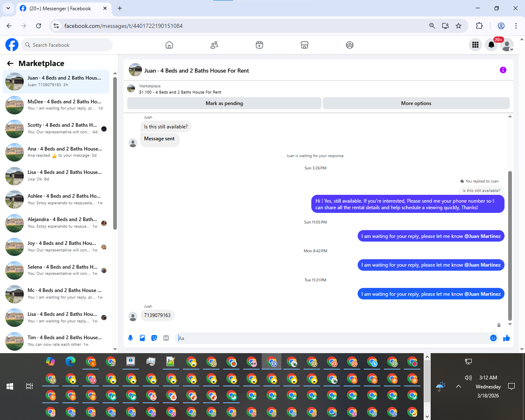This screenshot has height=420, width=525.
Task: Open Reels video icon in navigation
Action: [259, 45]
